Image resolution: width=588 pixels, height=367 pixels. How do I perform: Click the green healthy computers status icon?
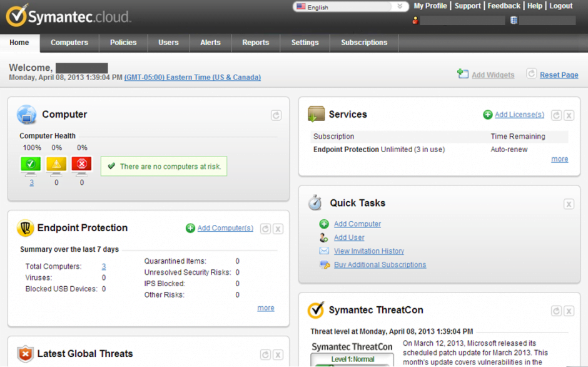pyautogui.click(x=31, y=163)
